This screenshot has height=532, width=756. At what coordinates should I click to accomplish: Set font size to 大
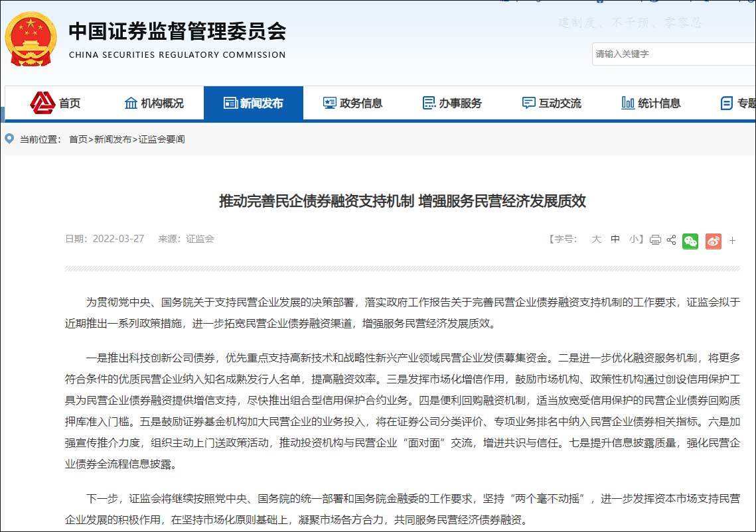click(x=597, y=239)
